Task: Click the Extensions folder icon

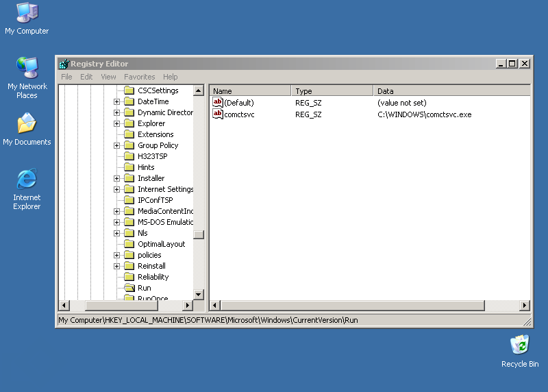Action: pyautogui.click(x=129, y=134)
